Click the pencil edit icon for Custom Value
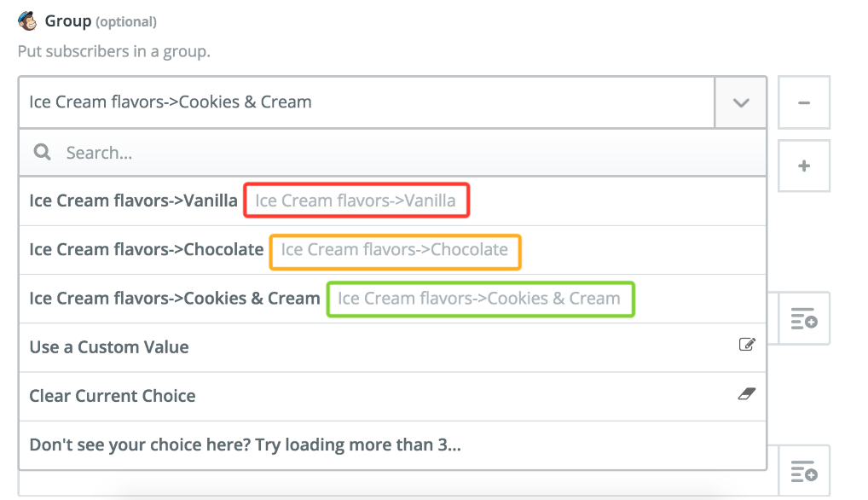This screenshot has height=500, width=868. click(747, 345)
